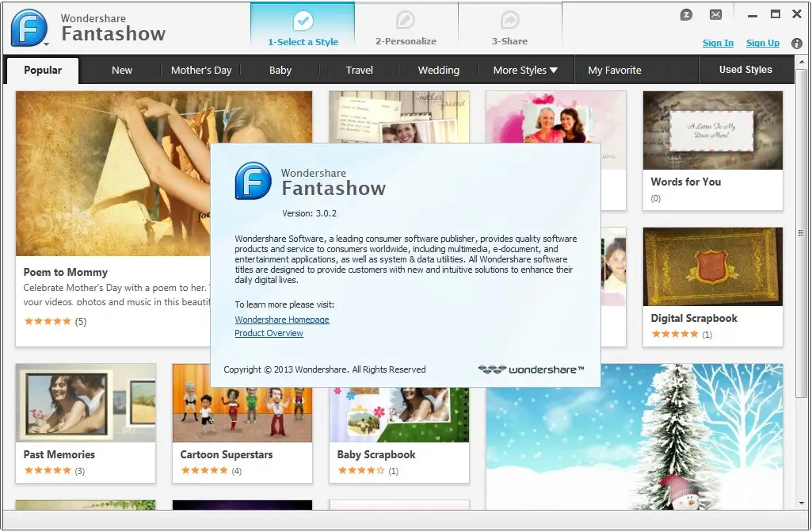Click the Cartoon Superstars title text

click(227, 455)
